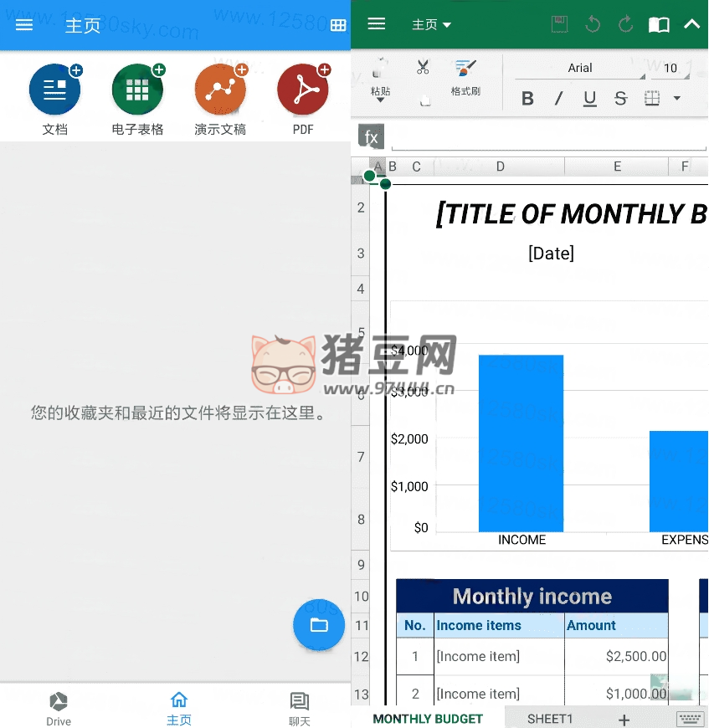Create a new PDF file
Screen dimensions: 709x728
point(303,90)
